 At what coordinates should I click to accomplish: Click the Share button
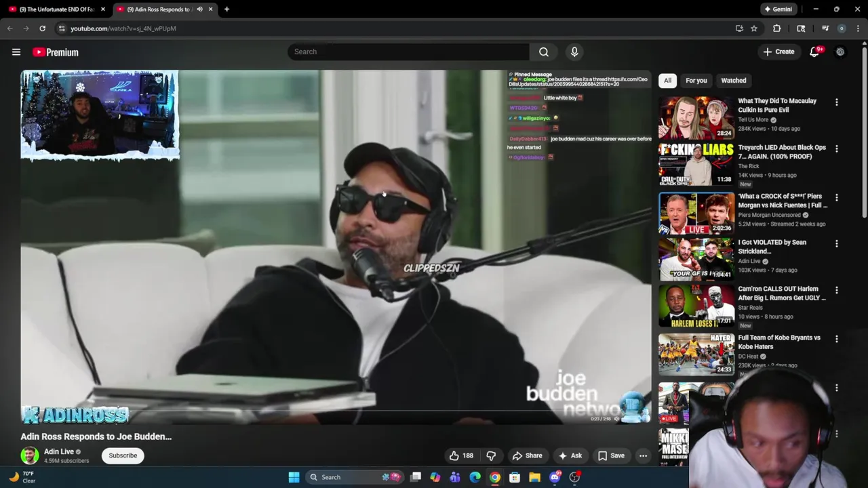(527, 456)
